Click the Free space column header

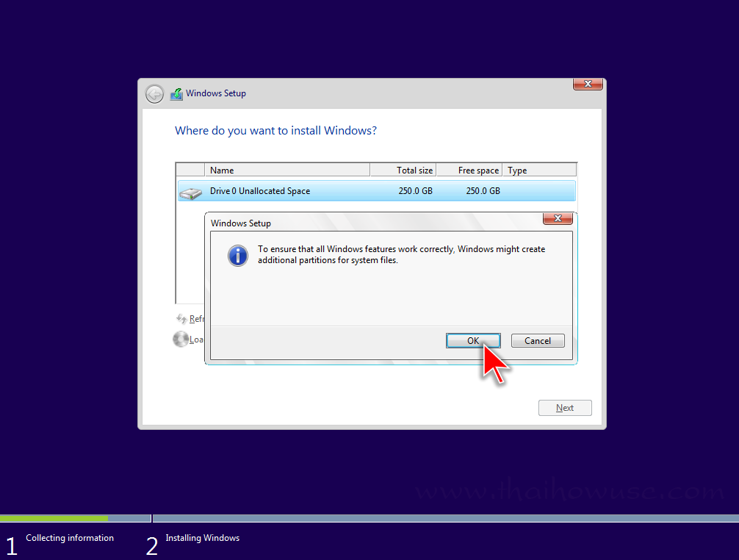[x=469, y=170]
